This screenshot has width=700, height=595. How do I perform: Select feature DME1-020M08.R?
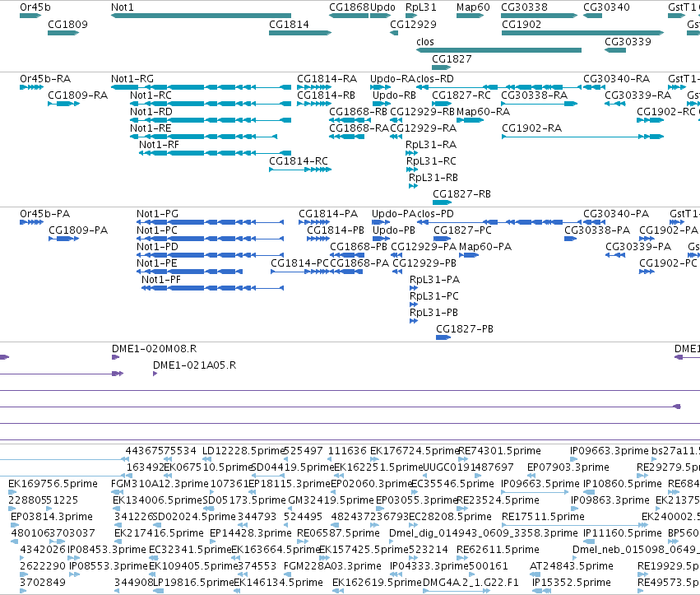point(155,349)
